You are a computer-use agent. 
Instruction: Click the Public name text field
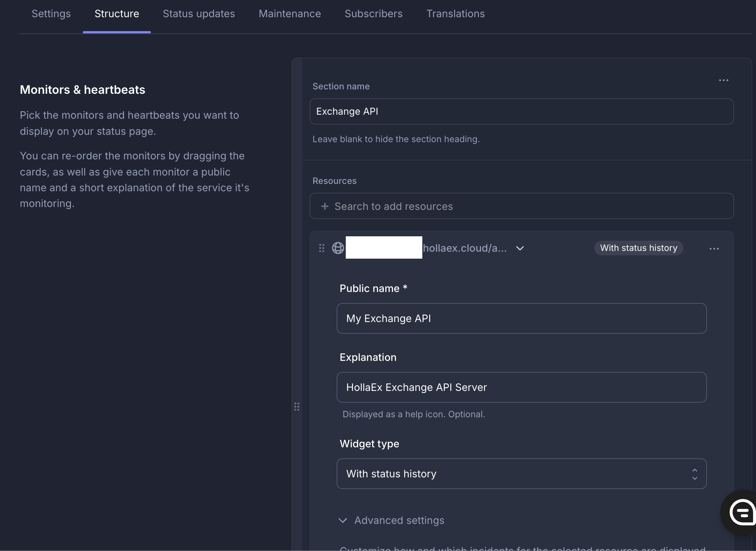521,318
